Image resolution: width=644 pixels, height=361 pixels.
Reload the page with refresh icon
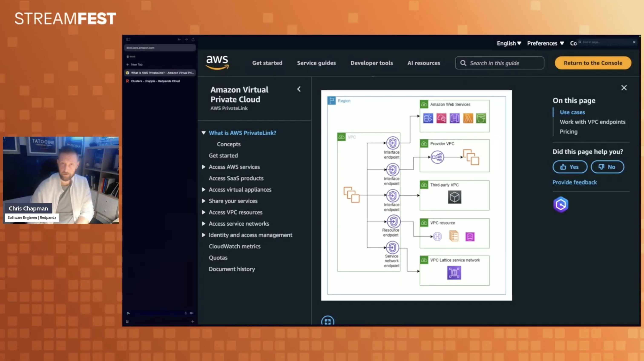193,39
